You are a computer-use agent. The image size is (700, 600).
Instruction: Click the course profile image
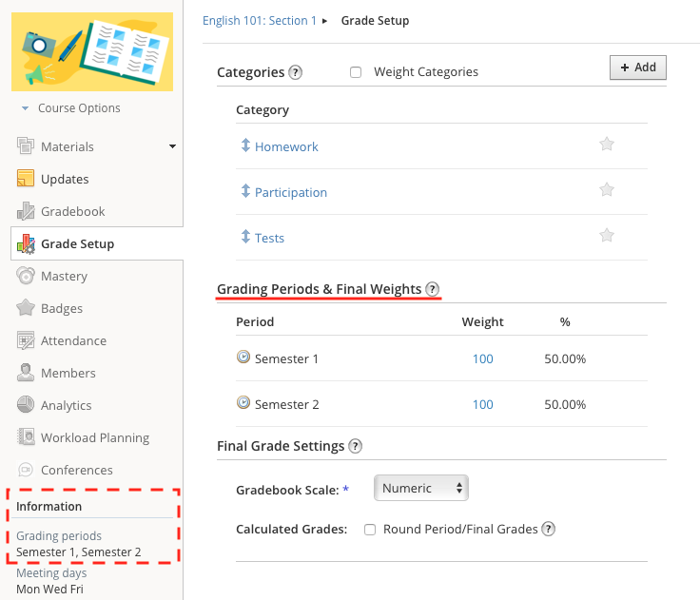[x=92, y=51]
